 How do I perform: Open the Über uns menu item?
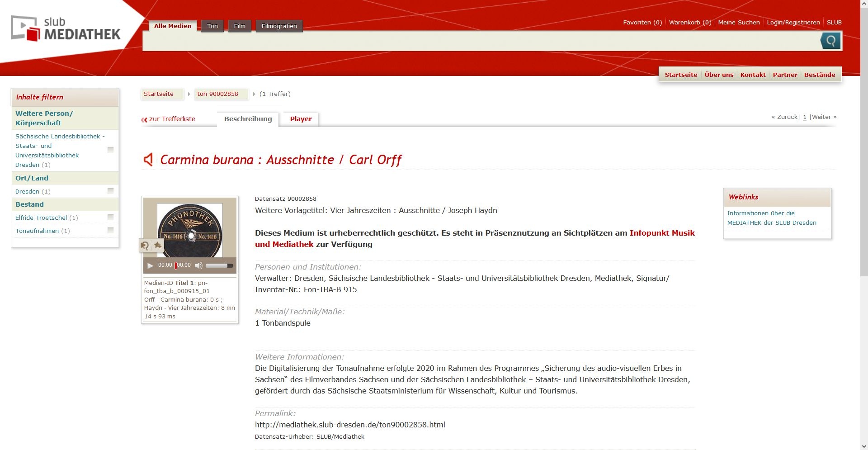719,75
